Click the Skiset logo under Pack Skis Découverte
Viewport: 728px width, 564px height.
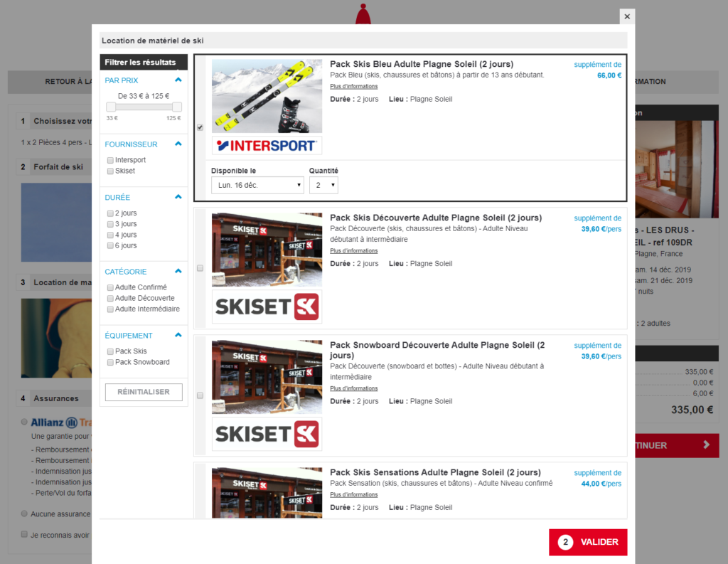(x=267, y=307)
